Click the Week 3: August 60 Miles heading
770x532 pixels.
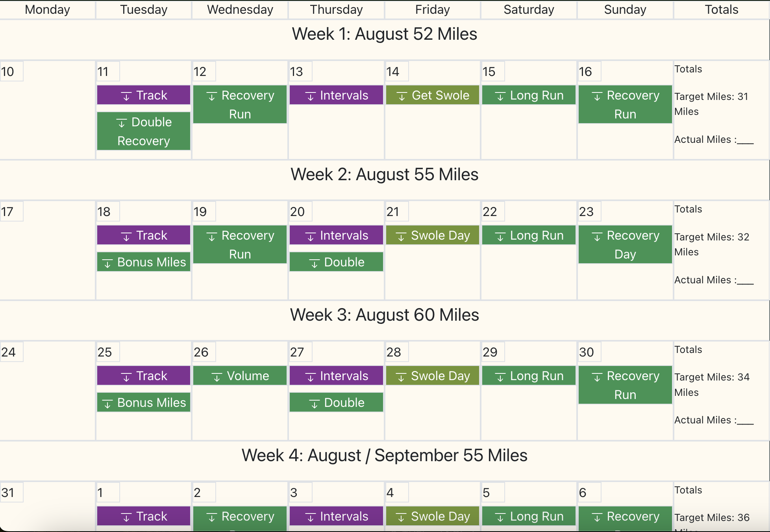[x=385, y=315]
